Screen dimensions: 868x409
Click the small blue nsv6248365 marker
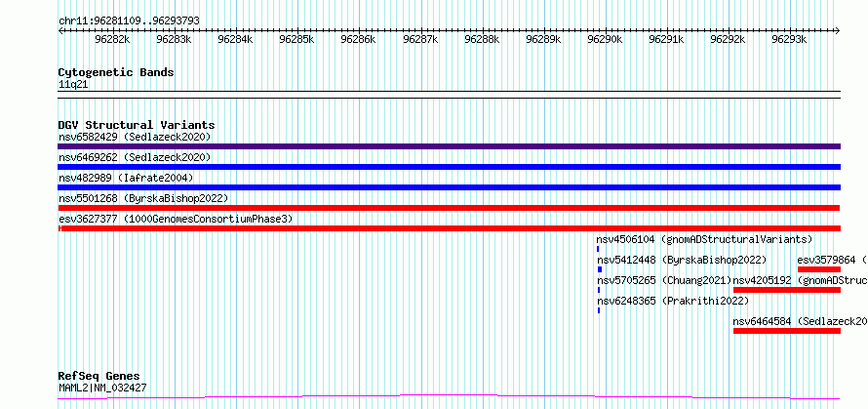[599, 310]
